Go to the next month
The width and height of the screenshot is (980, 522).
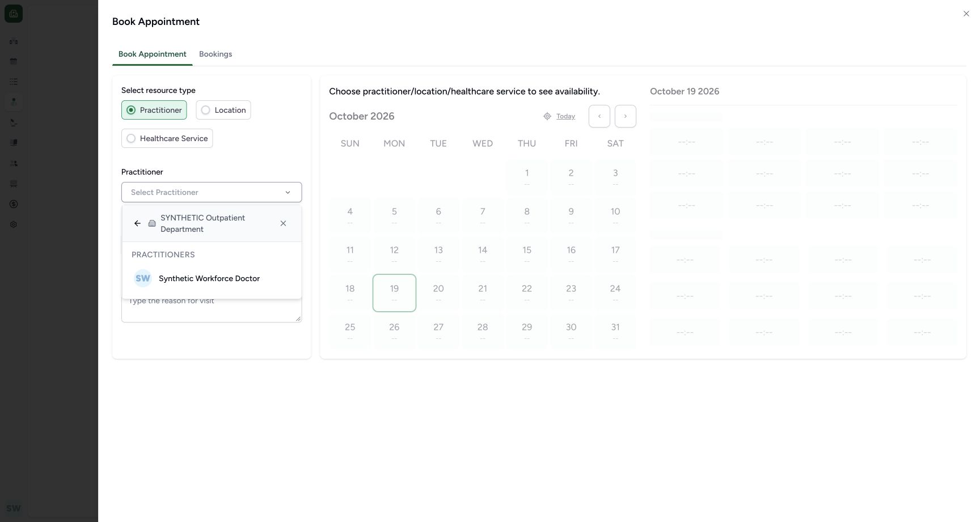coord(626,116)
